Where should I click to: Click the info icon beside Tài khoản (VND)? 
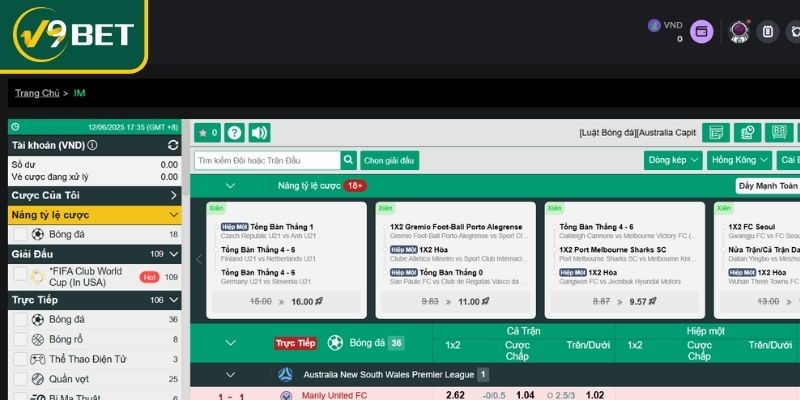(x=93, y=145)
